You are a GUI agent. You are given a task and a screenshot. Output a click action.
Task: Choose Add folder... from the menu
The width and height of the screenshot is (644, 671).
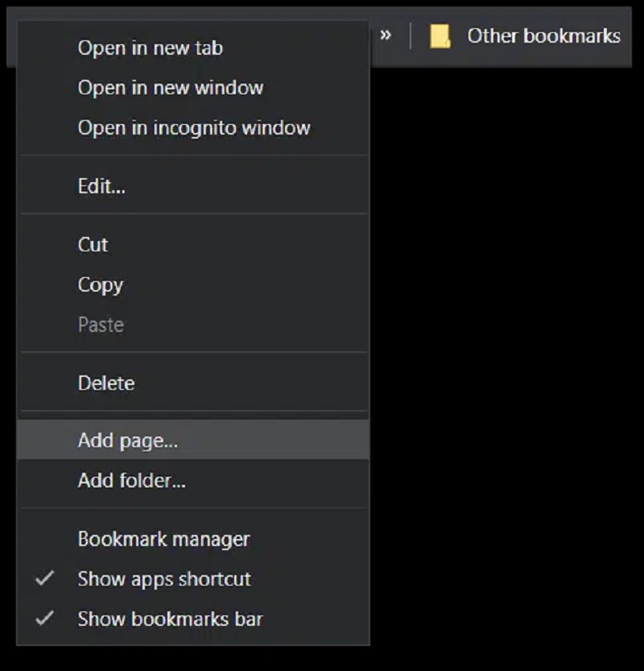[x=131, y=482]
